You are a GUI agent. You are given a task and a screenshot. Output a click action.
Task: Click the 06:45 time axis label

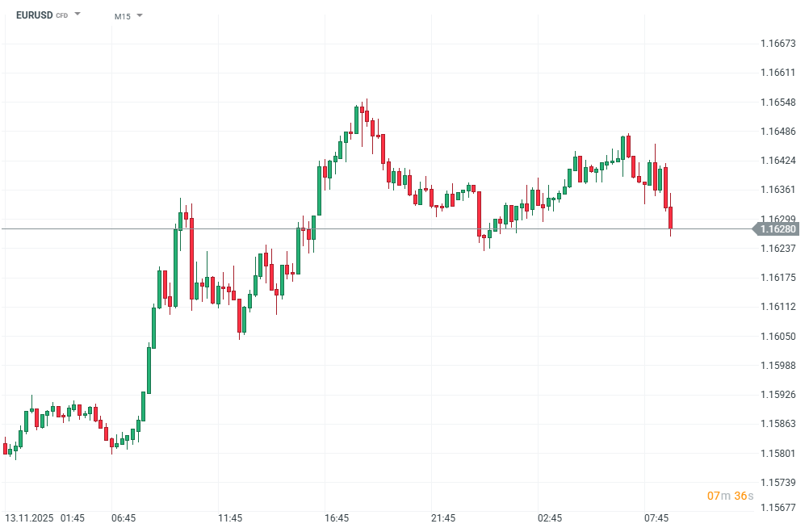(x=124, y=517)
